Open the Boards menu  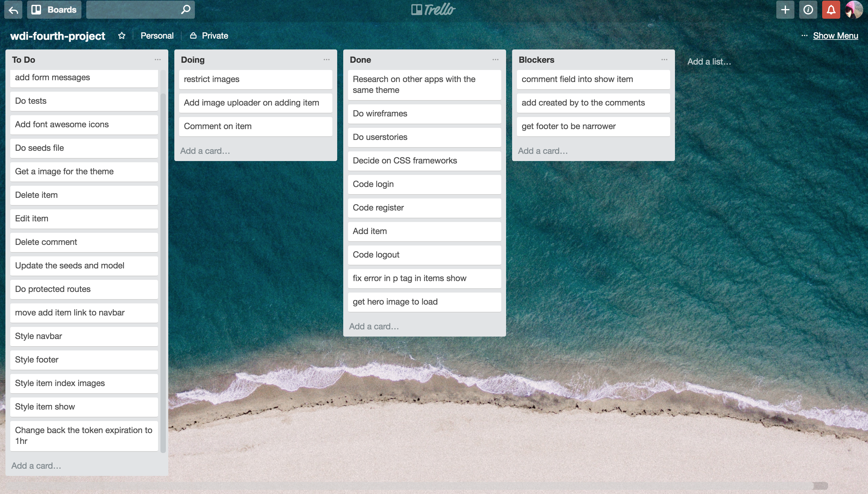(54, 10)
